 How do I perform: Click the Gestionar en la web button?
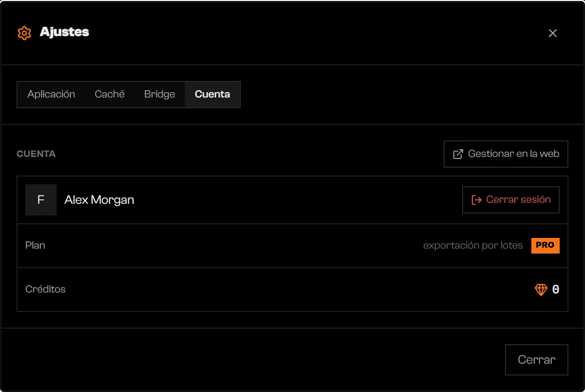[506, 154]
